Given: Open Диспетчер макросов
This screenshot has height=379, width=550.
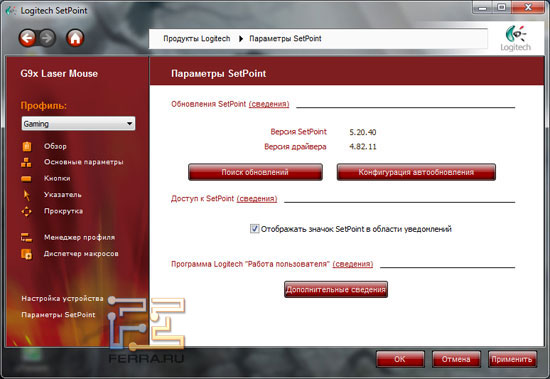Looking at the screenshot, I should pyautogui.click(x=81, y=254).
